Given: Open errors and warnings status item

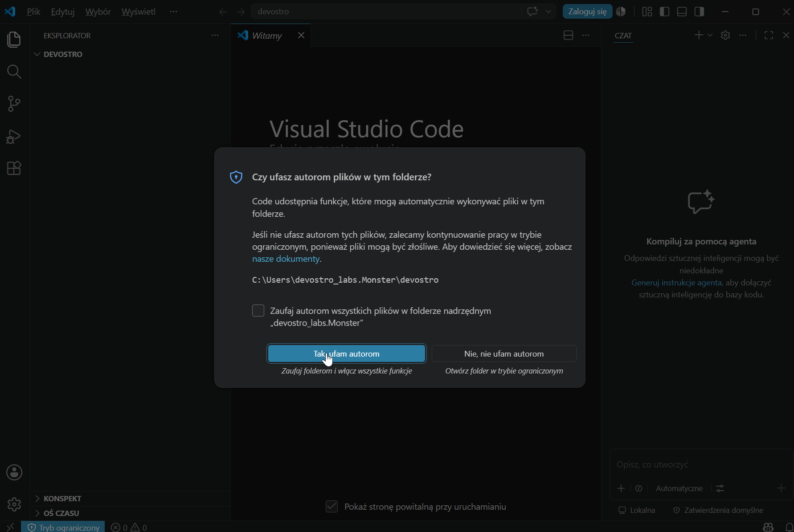Looking at the screenshot, I should [129, 527].
